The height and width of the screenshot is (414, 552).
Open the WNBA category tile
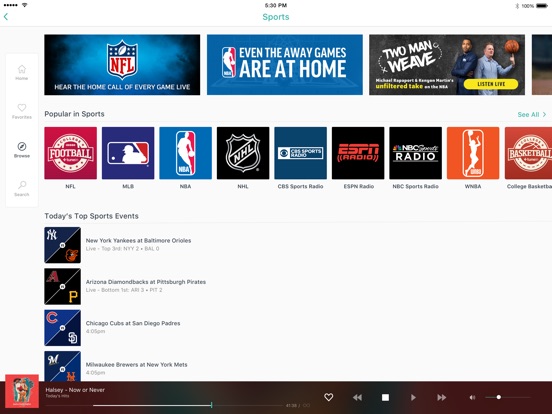tap(473, 153)
